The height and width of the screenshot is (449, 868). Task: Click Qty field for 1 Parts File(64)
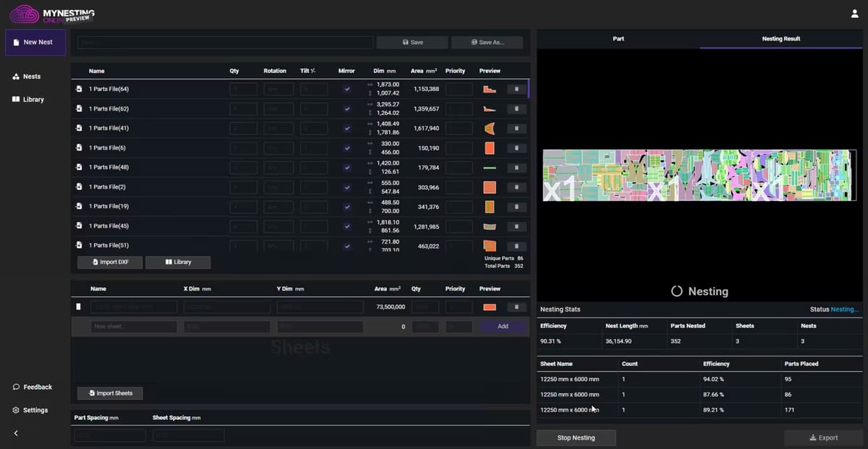pyautogui.click(x=244, y=89)
